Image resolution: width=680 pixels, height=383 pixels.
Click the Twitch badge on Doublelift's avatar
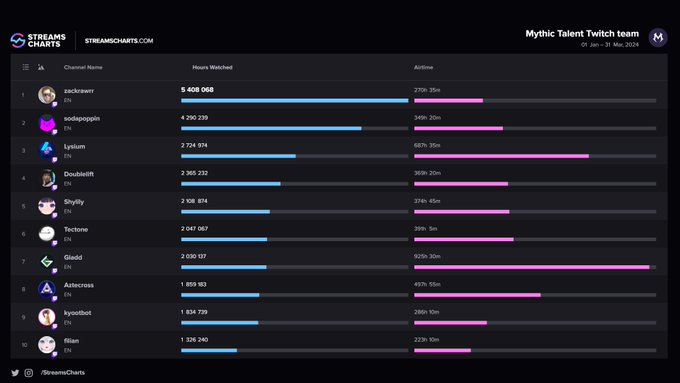pyautogui.click(x=55, y=187)
